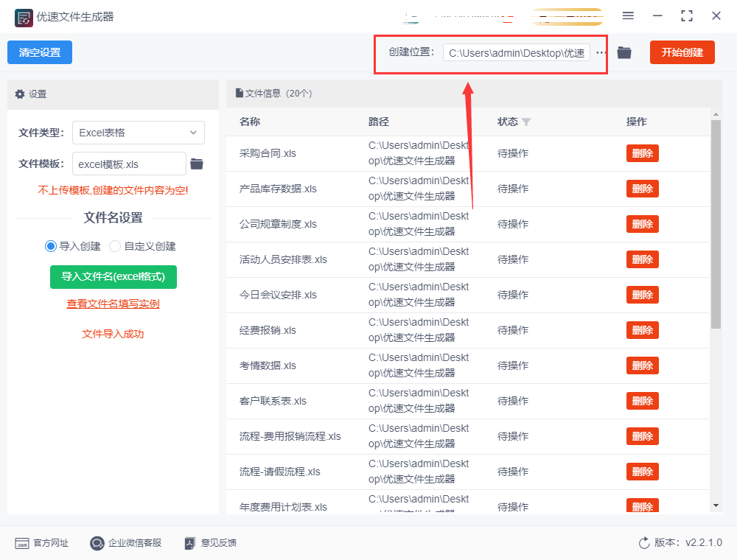Open 企业微信客服 support icon
The image size is (737, 560).
pyautogui.click(x=97, y=543)
